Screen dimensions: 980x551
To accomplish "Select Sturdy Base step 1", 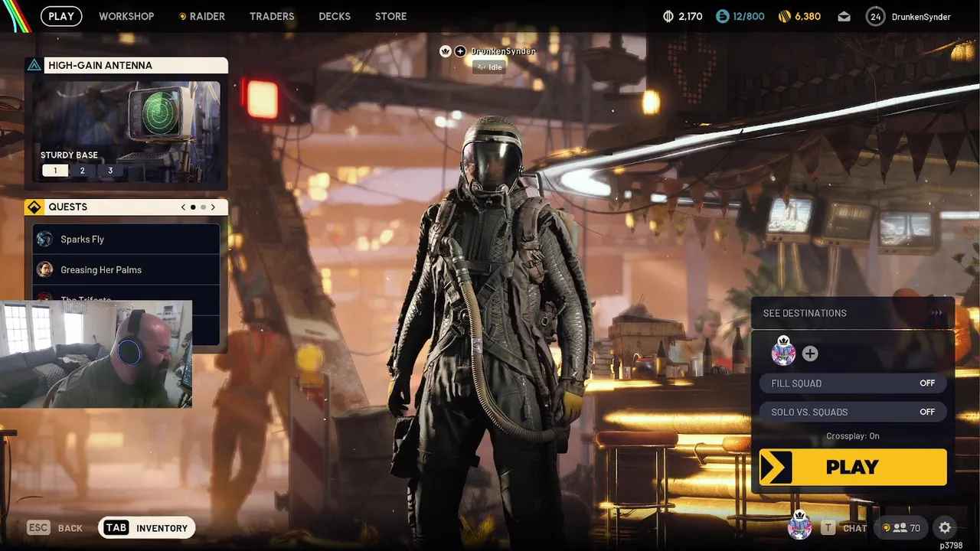I will point(55,171).
